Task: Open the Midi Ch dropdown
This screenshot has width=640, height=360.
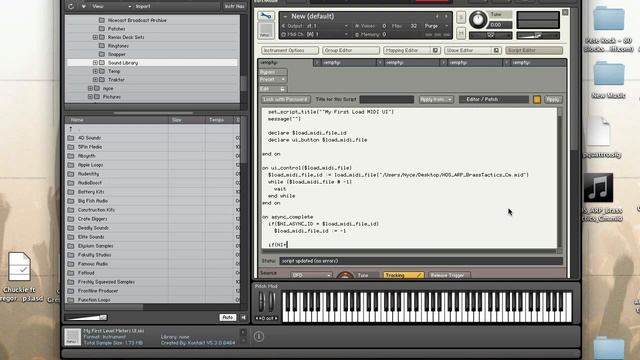Action: coord(314,34)
